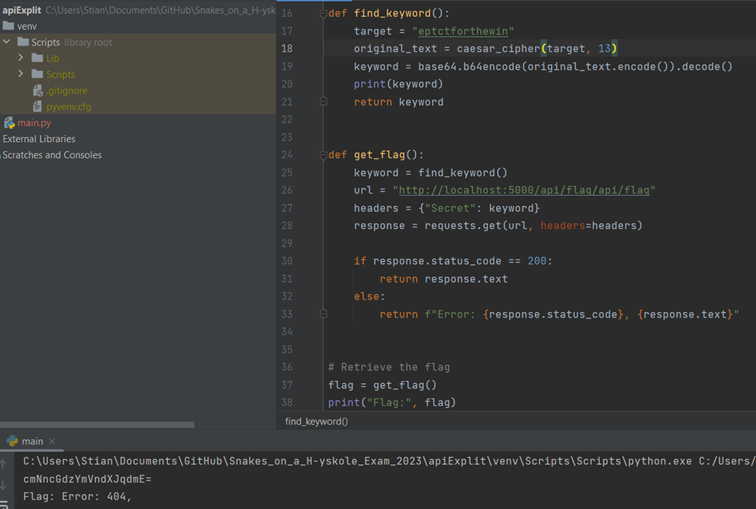
Task: Open main.py in the project tree
Action: click(x=34, y=122)
